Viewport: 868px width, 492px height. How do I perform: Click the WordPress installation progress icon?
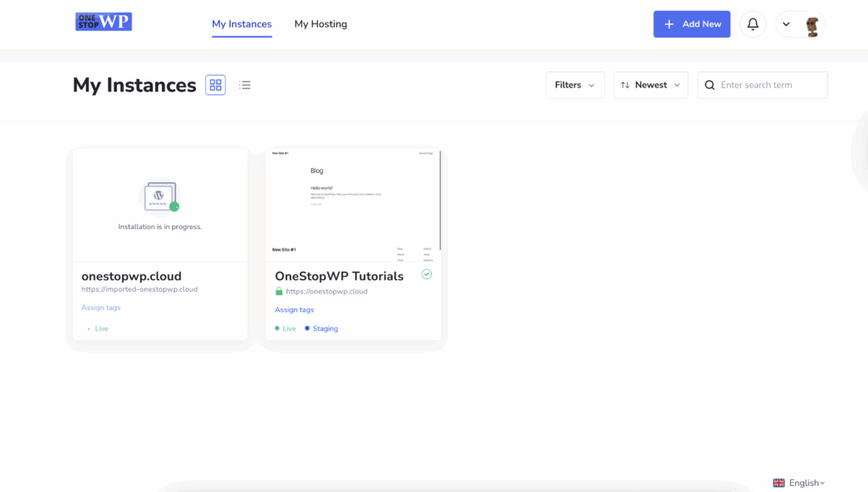click(160, 196)
